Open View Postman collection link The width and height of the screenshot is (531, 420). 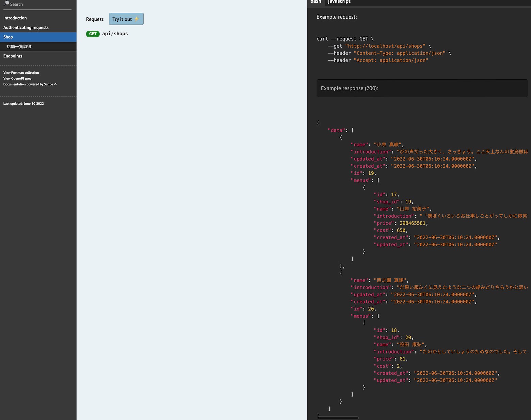tap(21, 73)
